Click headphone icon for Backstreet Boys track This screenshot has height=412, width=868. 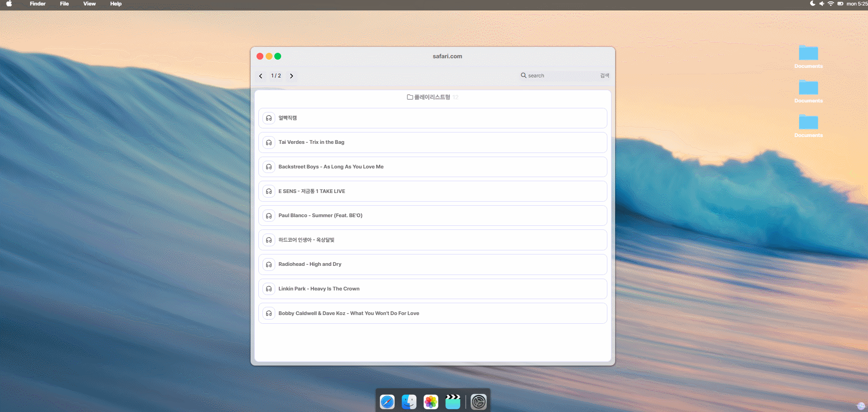coord(269,167)
